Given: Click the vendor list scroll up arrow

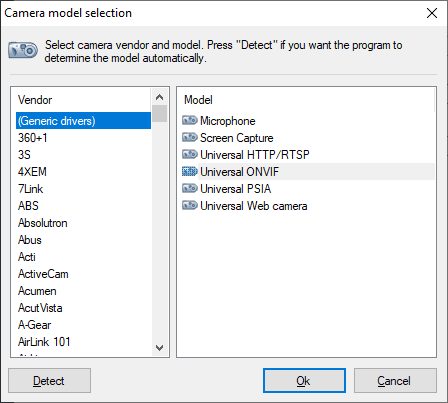Looking at the screenshot, I should coord(160,97).
